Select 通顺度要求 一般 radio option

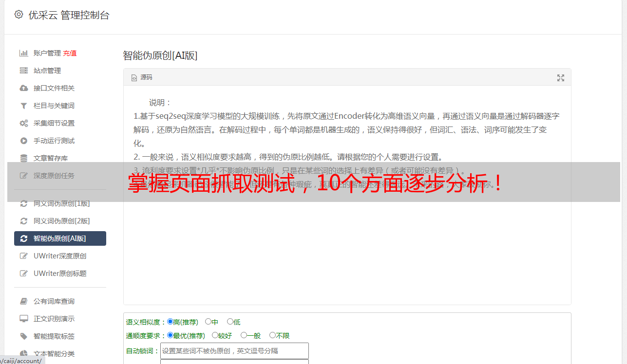[x=244, y=335]
